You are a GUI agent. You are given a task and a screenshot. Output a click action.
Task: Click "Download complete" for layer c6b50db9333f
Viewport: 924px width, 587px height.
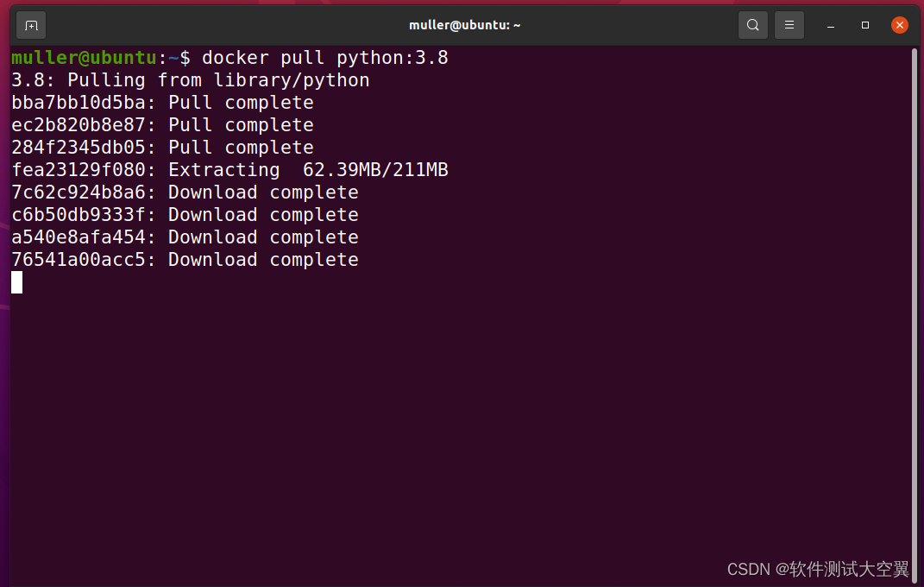(263, 215)
